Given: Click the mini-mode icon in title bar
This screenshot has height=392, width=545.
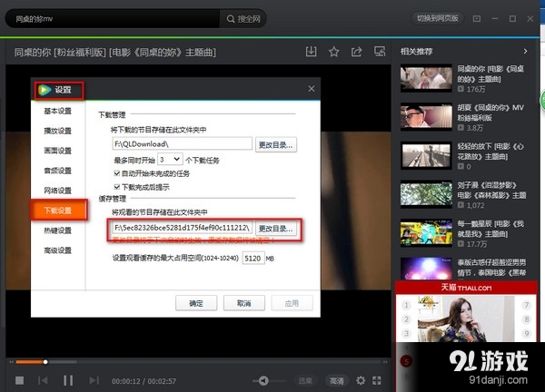Looking at the screenshot, I should [477, 18].
